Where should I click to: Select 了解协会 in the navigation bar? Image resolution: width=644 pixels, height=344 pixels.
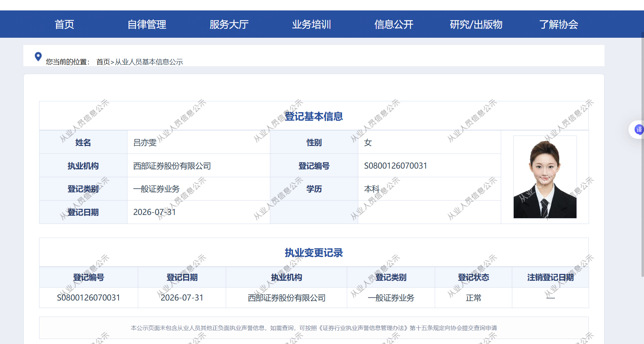559,24
